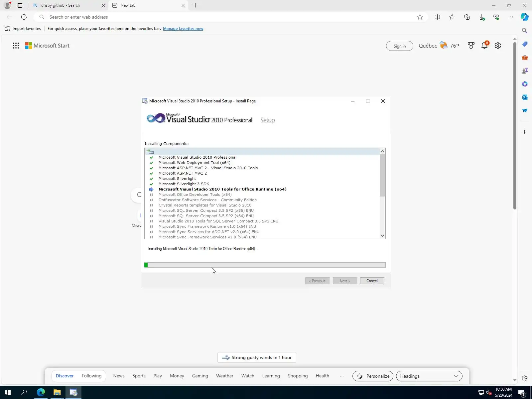Screen dimensions: 532x399
Task: Open sidebar settings gear
Action: (x=525, y=378)
